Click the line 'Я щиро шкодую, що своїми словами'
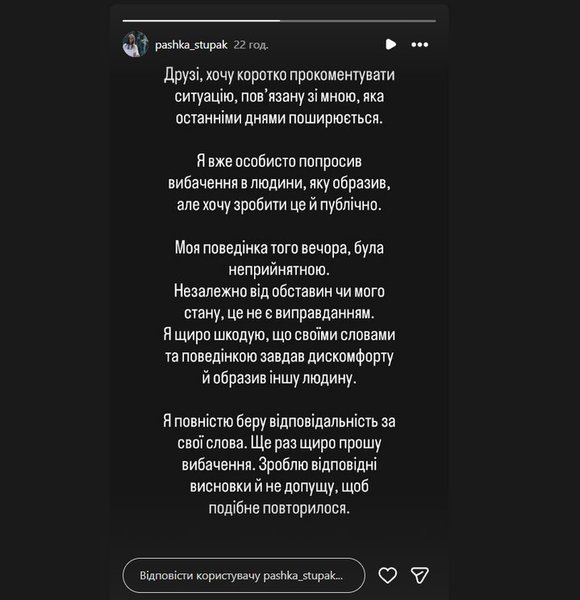 tap(279, 335)
